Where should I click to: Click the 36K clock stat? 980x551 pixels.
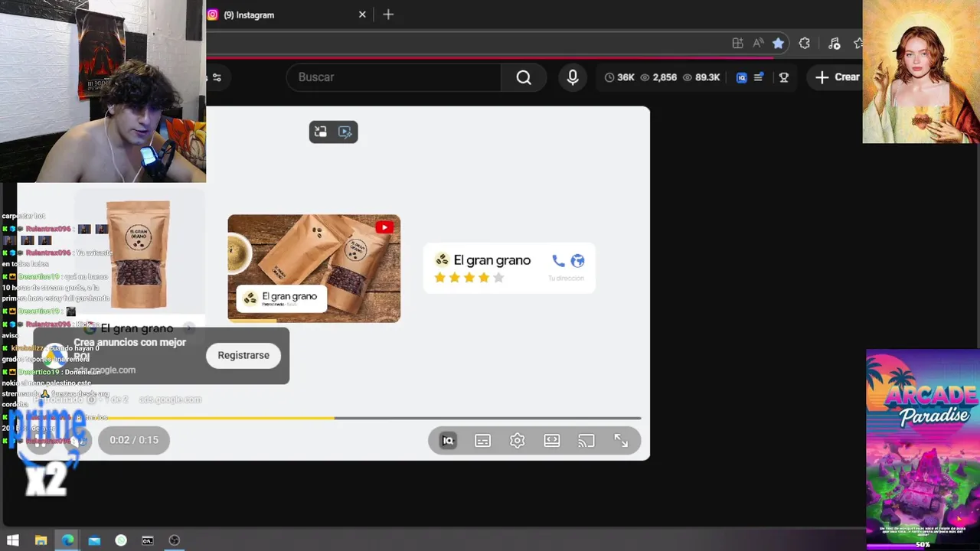[x=619, y=77]
